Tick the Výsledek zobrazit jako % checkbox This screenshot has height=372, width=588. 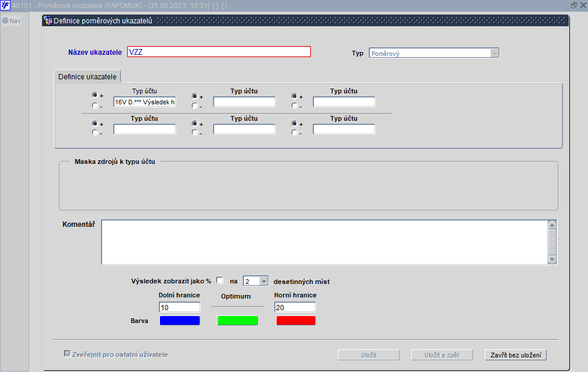point(220,280)
